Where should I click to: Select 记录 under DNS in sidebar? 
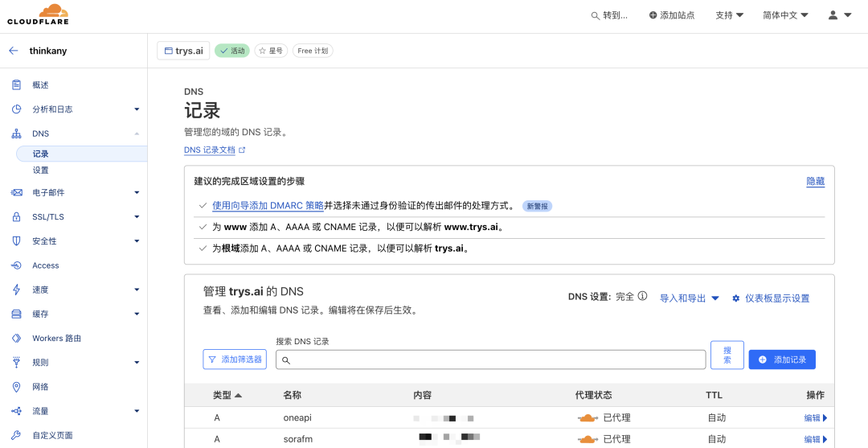click(82, 154)
